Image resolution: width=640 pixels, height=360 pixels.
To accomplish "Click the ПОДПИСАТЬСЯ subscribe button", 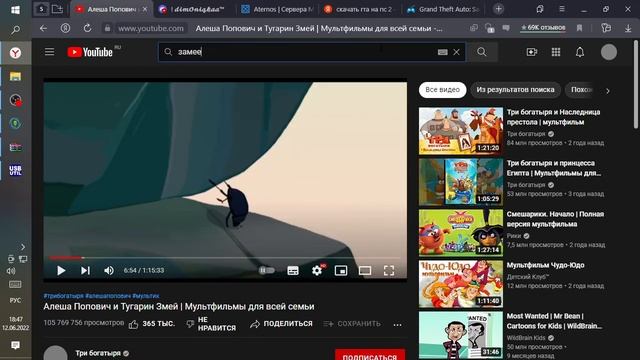I will click(370, 356).
